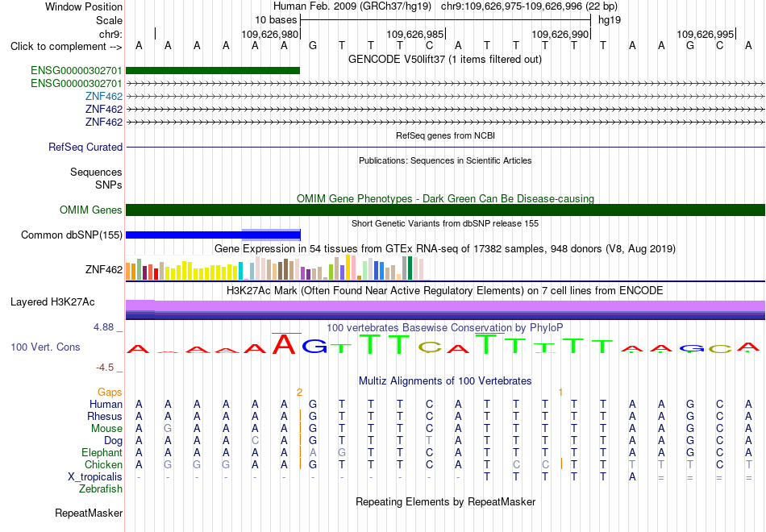766x532 pixels.
Task: Click the chr9 window position coordinates text
Action: 529,6
